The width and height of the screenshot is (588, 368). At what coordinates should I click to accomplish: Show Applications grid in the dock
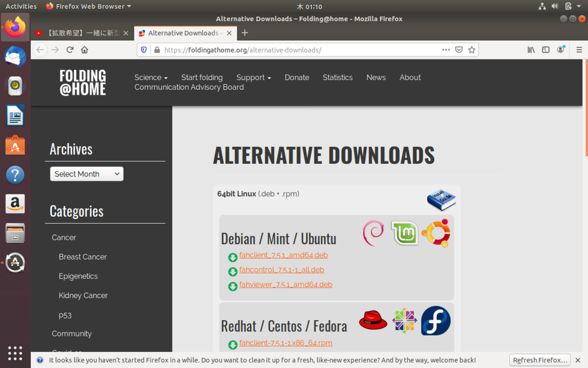(15, 353)
